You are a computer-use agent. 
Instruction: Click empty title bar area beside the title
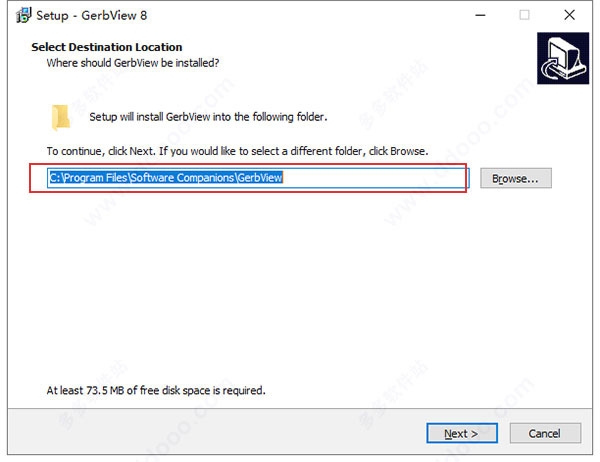coord(300,15)
